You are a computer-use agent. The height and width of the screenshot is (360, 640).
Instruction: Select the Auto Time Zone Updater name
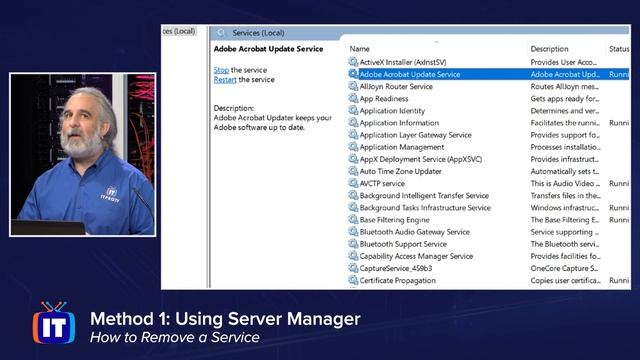point(400,171)
